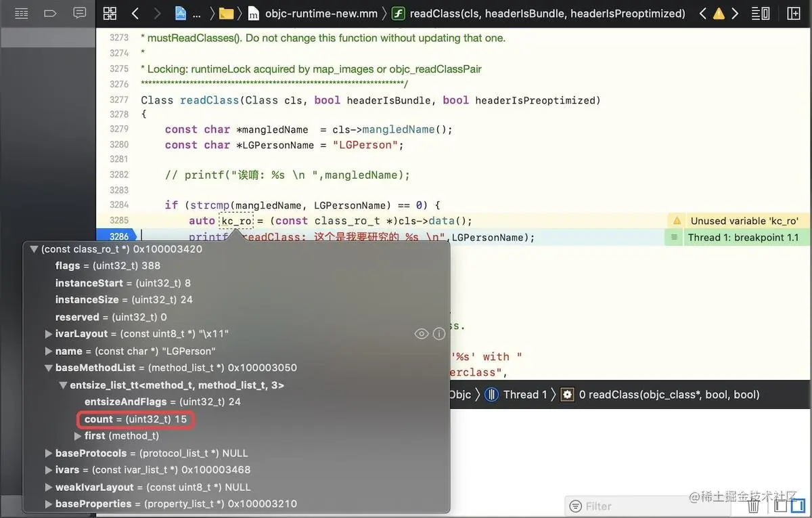812x518 pixels.
Task: Collapse the class_ro_t root disclosure triangle
Action: tap(34, 249)
